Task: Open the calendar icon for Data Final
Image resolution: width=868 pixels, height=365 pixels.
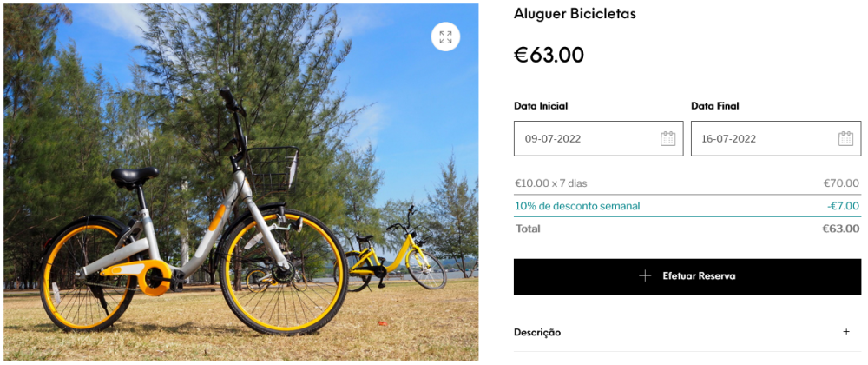Action: [845, 138]
